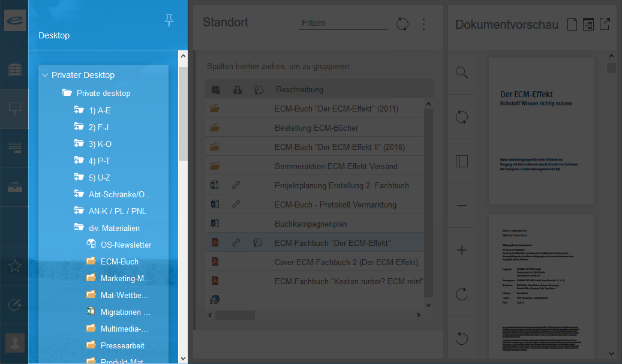Open the div. Materialien folder
The image size is (622, 364).
tap(120, 228)
